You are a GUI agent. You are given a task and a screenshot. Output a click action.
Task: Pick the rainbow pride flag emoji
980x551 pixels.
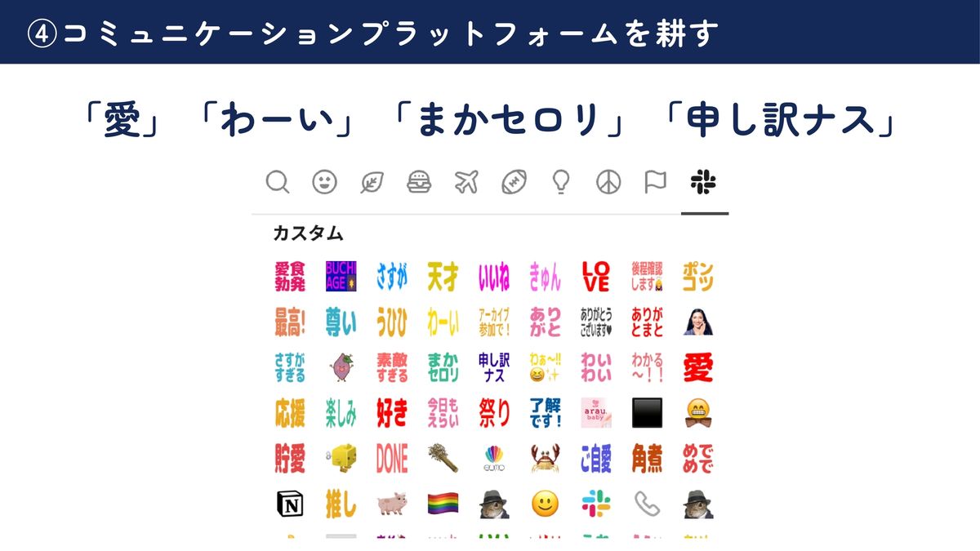click(x=443, y=504)
